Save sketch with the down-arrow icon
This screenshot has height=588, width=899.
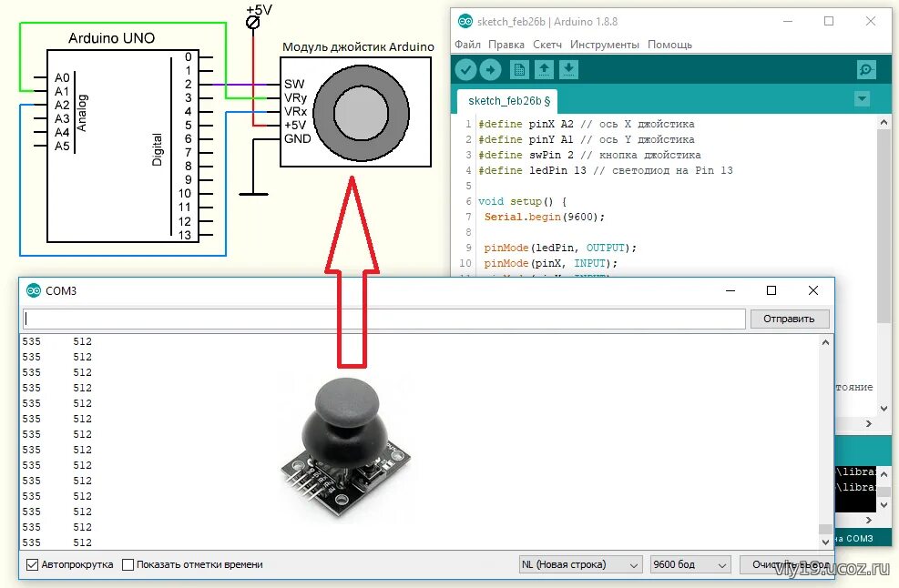568,70
